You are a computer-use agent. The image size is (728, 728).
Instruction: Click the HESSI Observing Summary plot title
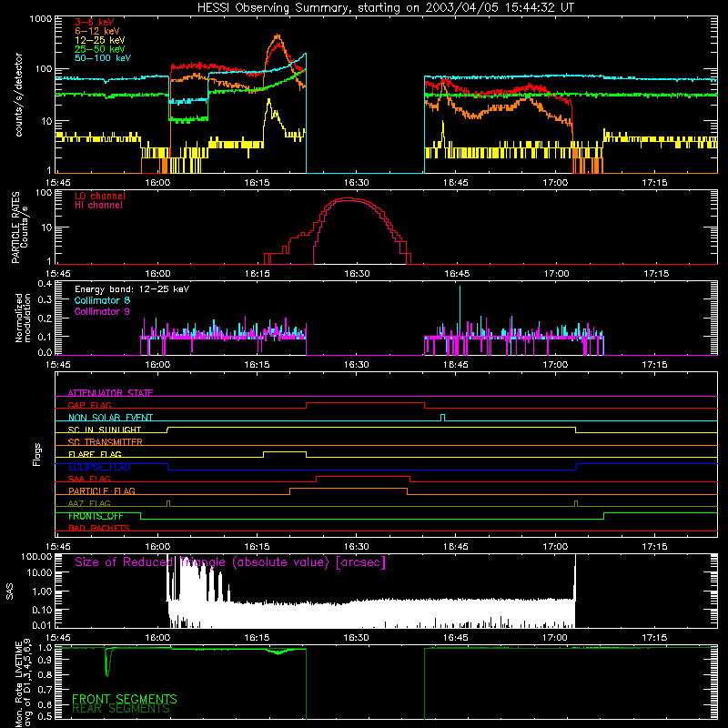tap(385, 8)
